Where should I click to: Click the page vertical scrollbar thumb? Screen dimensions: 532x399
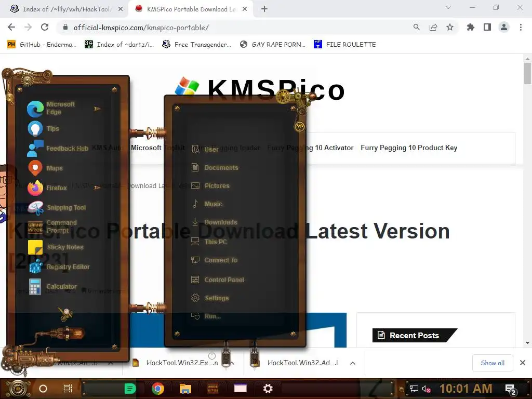point(527,74)
